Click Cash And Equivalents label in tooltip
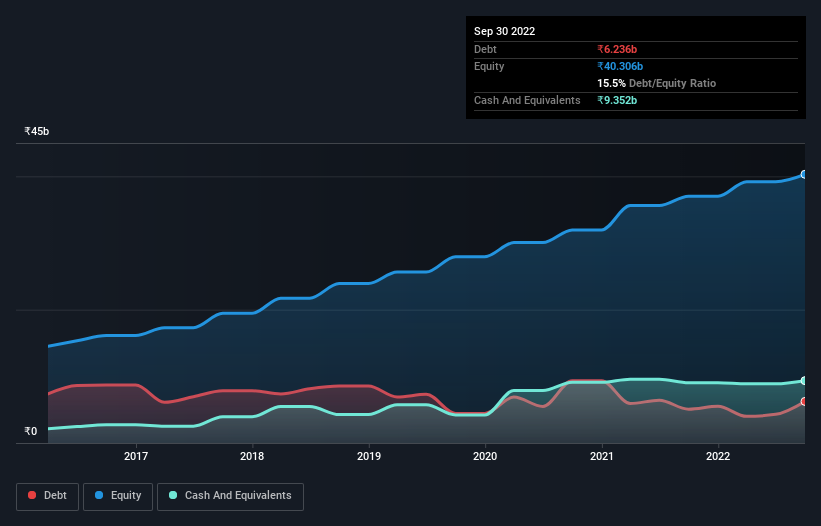 pos(527,100)
